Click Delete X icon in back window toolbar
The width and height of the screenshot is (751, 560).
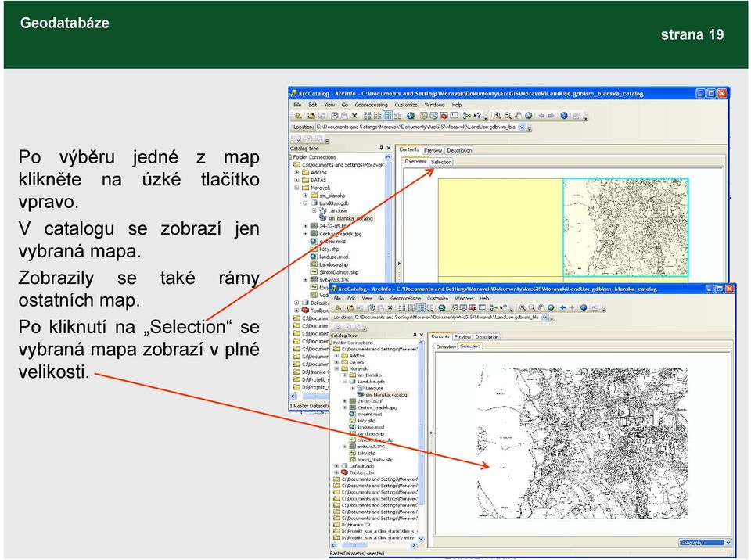[355, 116]
